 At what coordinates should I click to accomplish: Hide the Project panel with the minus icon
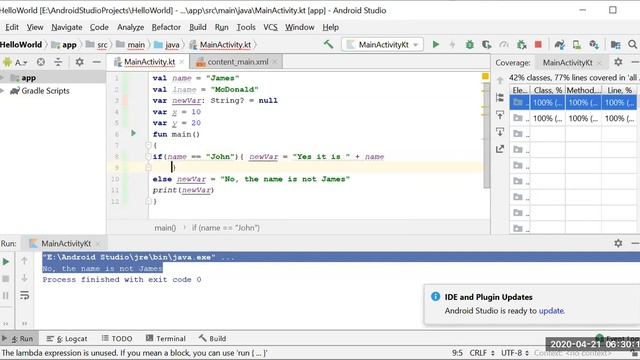coord(96,62)
